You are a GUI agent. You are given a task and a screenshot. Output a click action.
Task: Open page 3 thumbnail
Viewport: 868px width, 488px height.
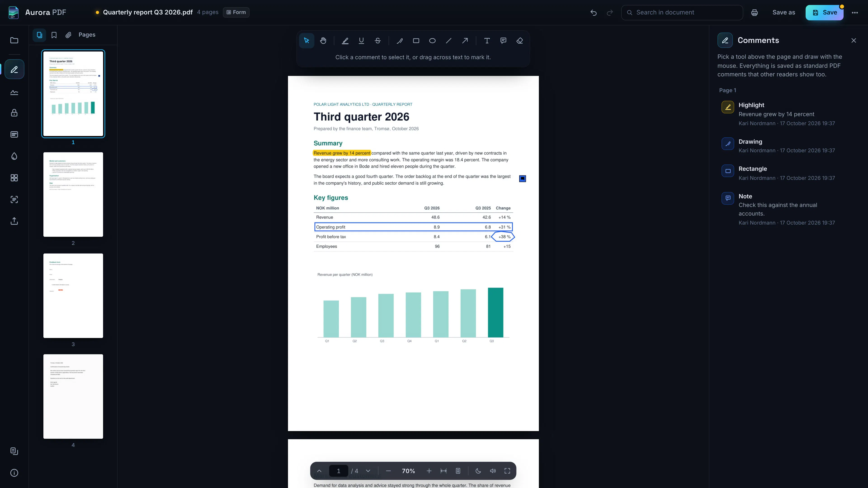tap(73, 296)
